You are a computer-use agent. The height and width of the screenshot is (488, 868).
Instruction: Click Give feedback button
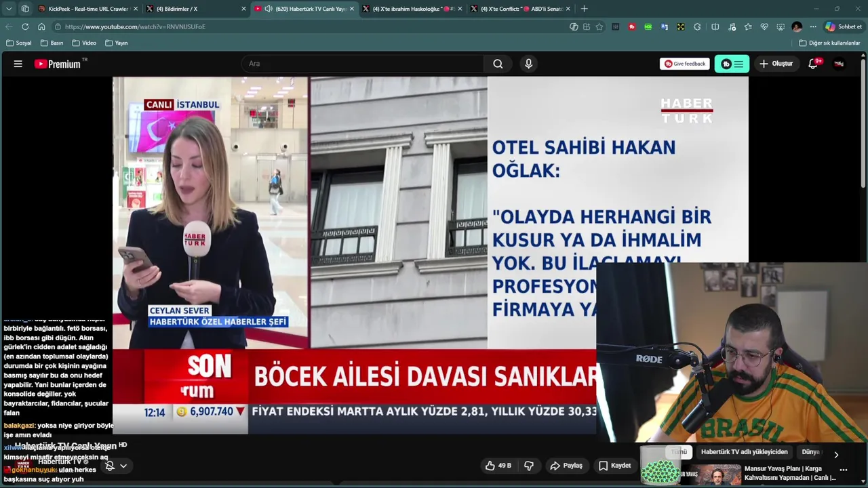pyautogui.click(x=685, y=64)
